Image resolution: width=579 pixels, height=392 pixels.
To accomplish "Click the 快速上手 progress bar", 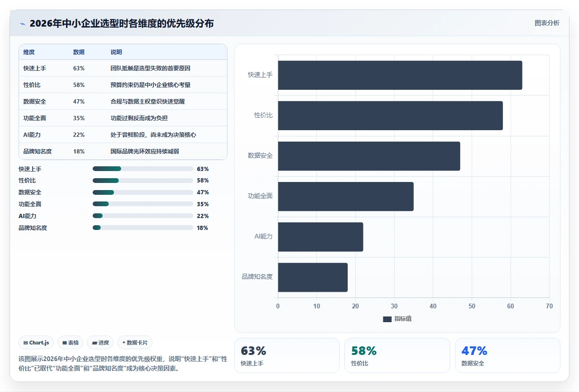I will click(142, 169).
